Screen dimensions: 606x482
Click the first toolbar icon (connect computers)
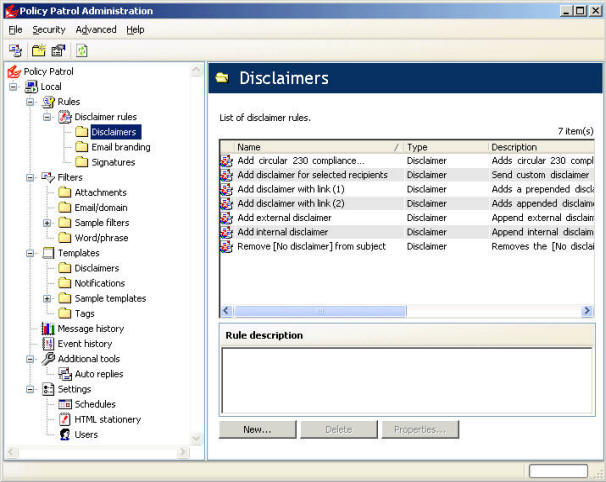15,50
